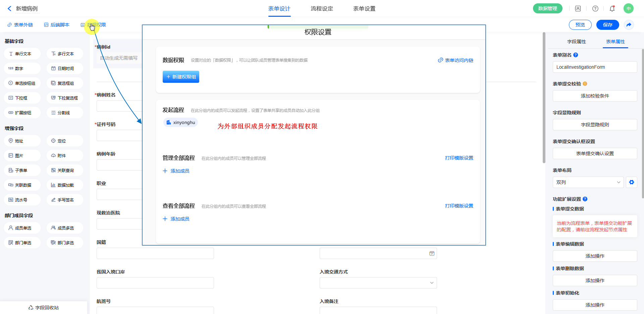Open the notification bell icon

click(612, 9)
